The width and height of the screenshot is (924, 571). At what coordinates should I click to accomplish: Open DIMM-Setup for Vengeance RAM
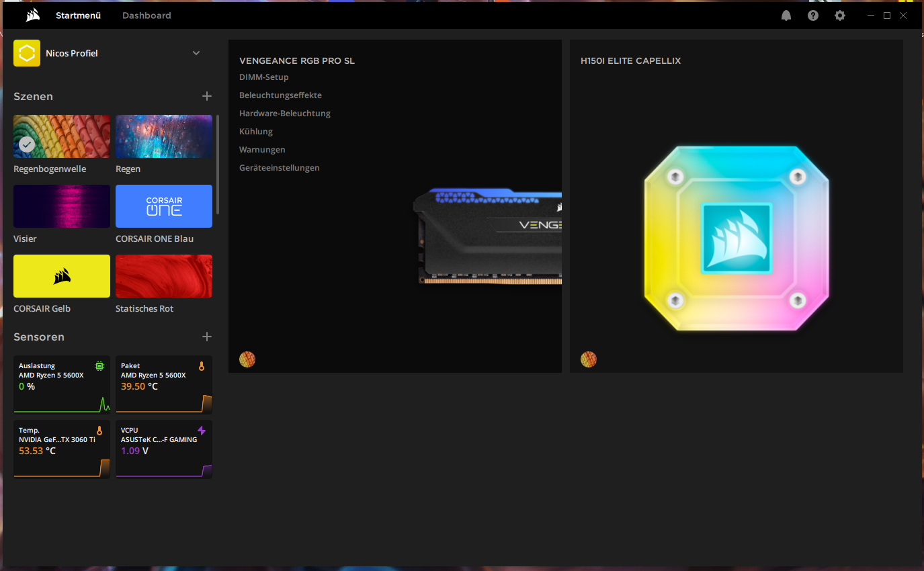click(x=264, y=77)
